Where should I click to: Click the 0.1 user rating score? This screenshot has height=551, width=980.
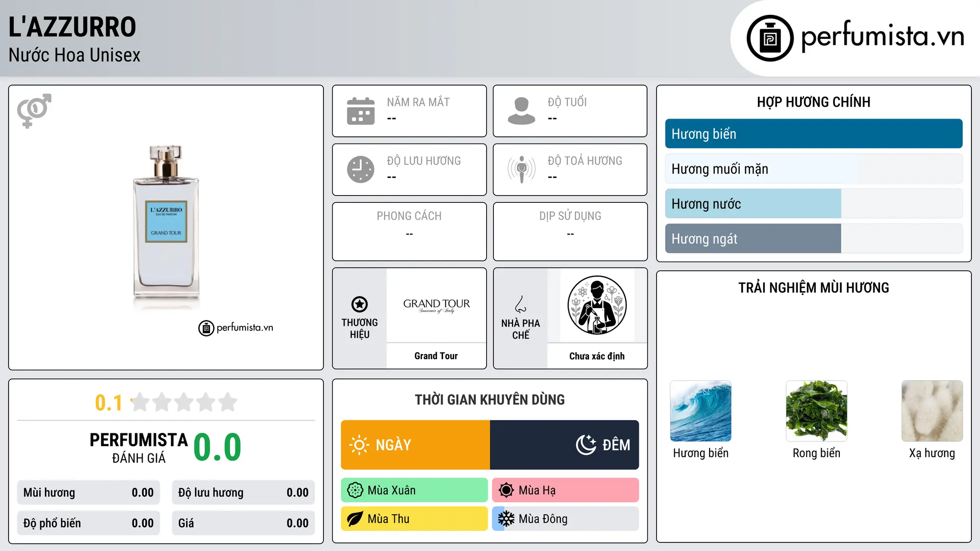point(109,403)
